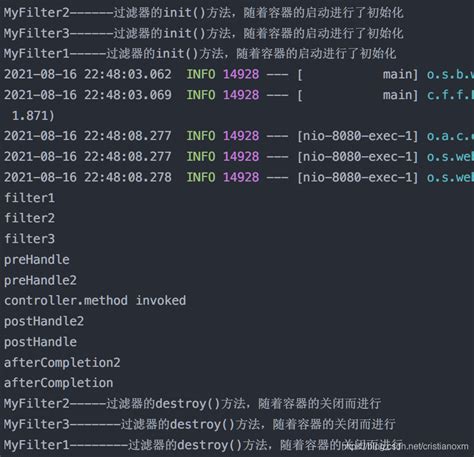Click the 22:48:08.278 timestamp

128,177
